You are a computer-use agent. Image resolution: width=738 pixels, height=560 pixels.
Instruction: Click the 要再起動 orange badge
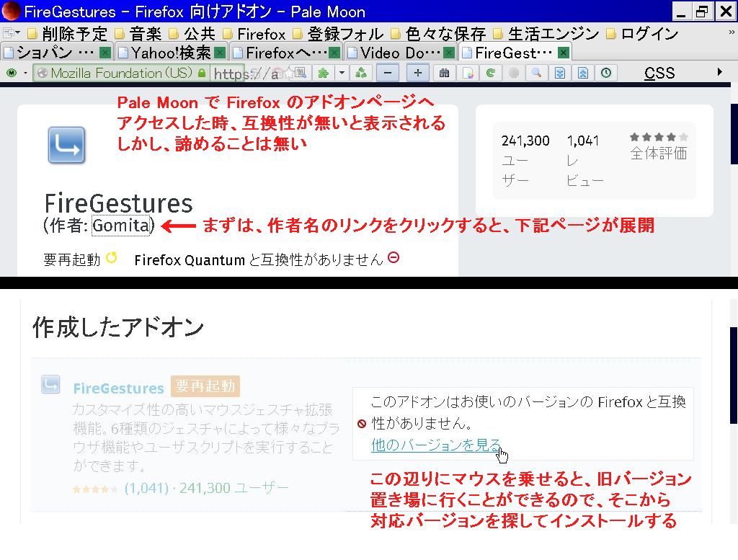point(205,386)
